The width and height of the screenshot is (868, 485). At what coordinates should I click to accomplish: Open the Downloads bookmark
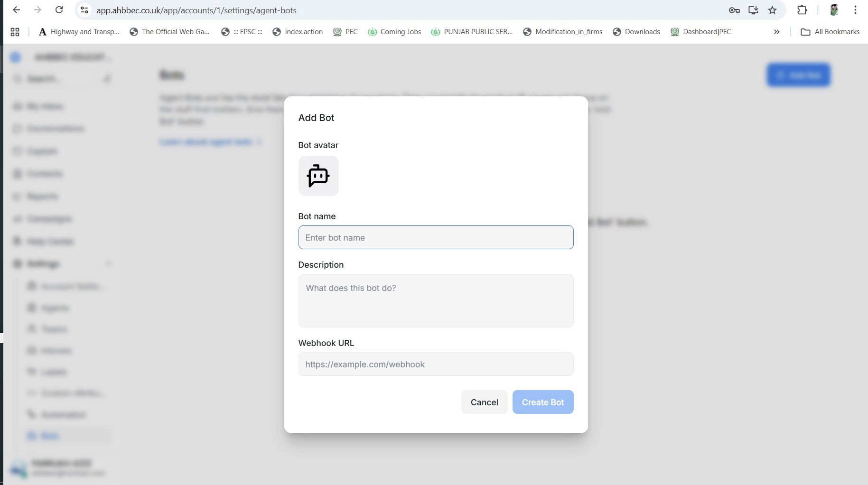tap(636, 32)
